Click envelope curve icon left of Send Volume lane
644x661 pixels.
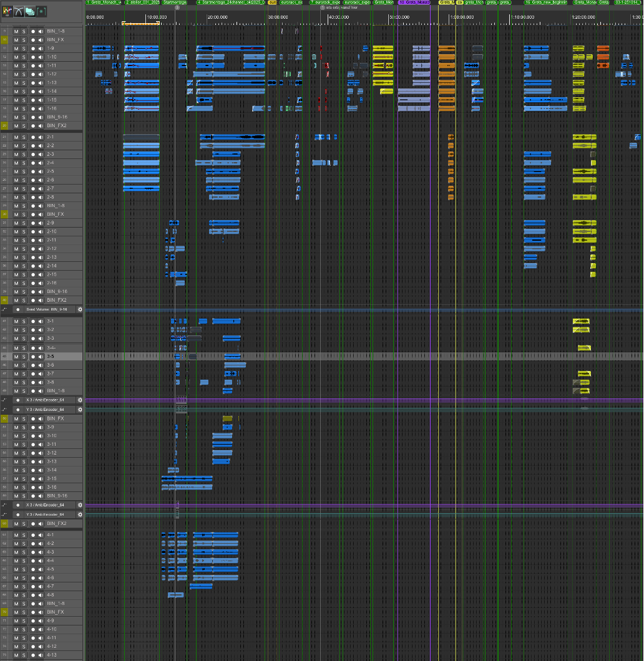coord(5,309)
